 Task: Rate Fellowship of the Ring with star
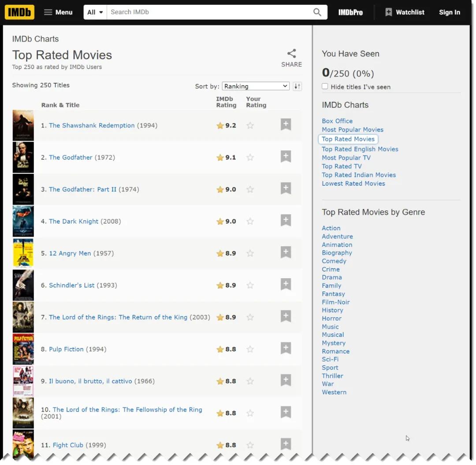click(x=250, y=413)
